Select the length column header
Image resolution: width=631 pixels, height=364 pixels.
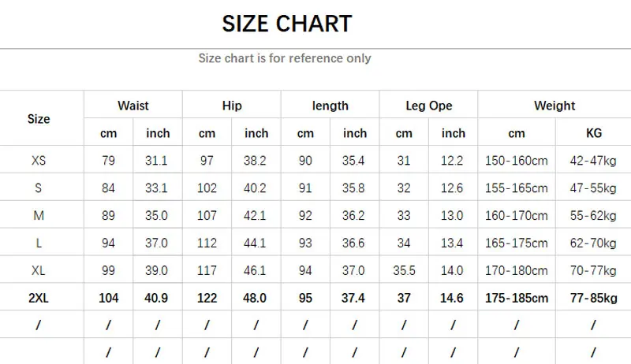coord(330,106)
